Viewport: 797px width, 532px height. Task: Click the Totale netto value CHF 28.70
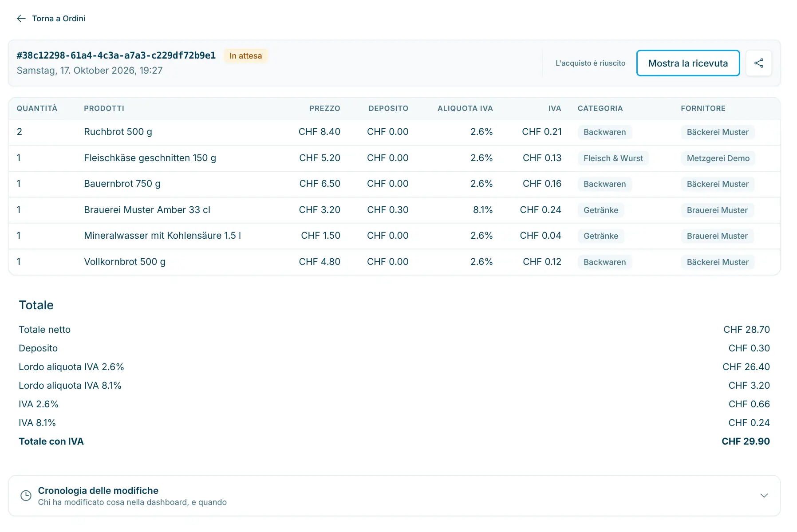point(746,330)
